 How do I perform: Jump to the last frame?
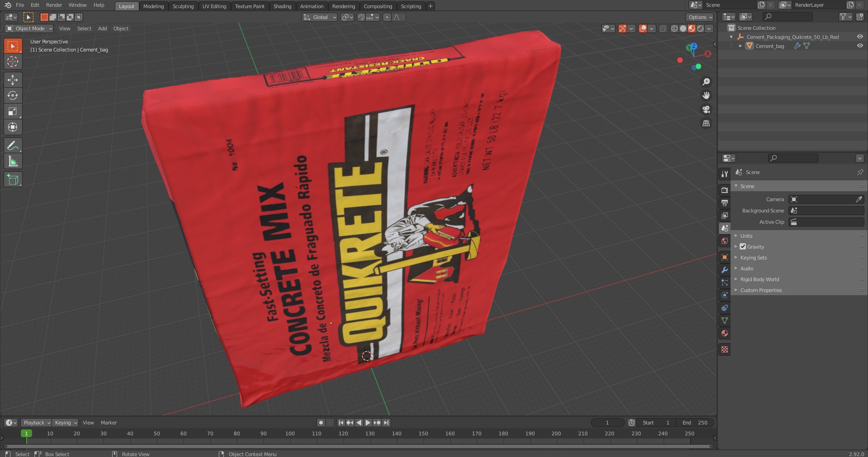[x=386, y=423]
